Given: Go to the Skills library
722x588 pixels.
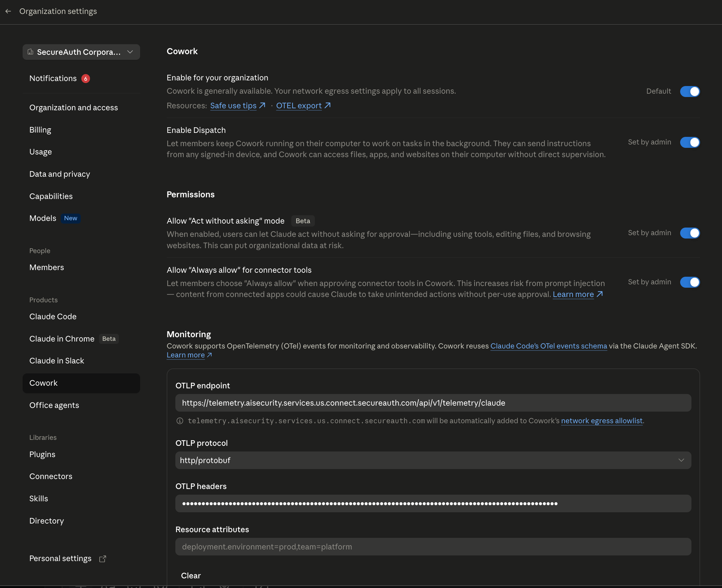Looking at the screenshot, I should point(81,499).
